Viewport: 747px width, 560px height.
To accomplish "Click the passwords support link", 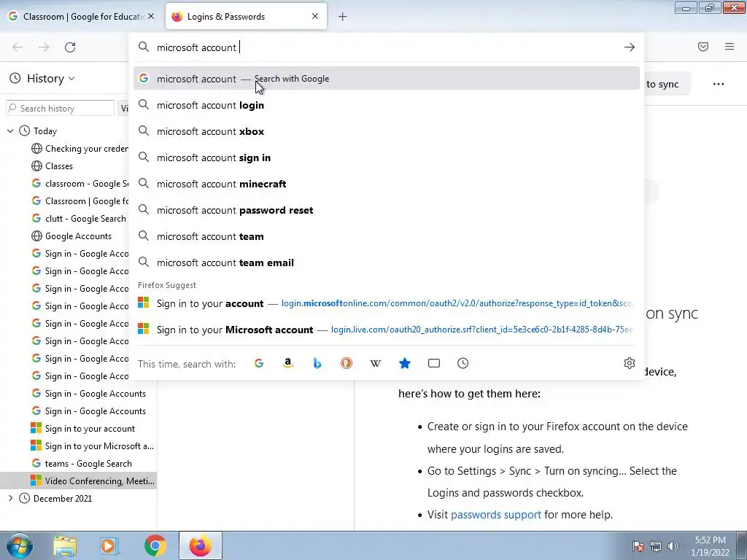I will [495, 514].
